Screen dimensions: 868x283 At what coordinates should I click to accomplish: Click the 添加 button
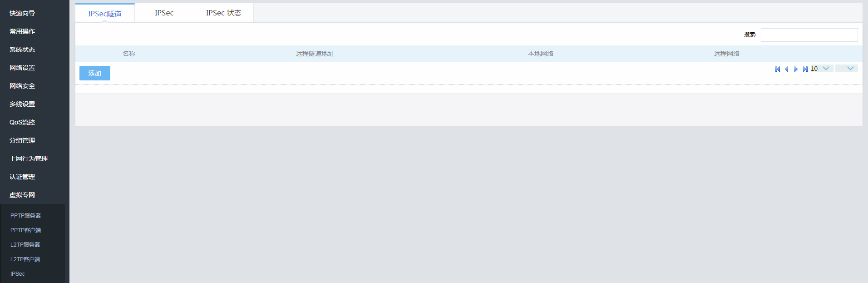coord(94,73)
